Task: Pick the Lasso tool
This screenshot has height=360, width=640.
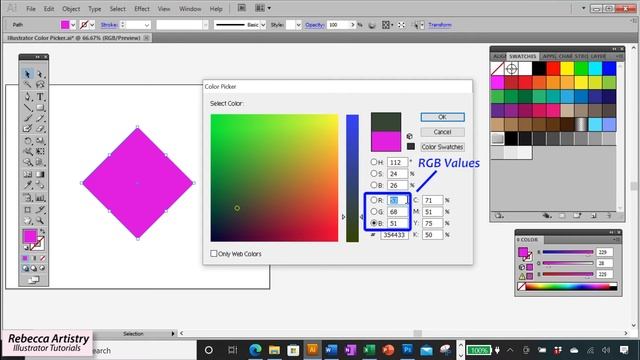Action: 40,85
